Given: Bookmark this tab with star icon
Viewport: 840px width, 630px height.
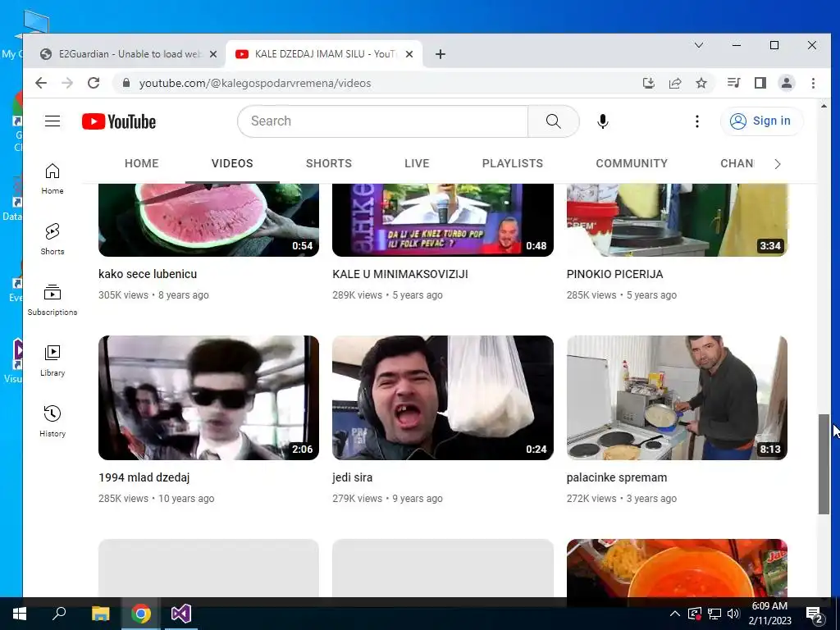Looking at the screenshot, I should click(x=701, y=83).
